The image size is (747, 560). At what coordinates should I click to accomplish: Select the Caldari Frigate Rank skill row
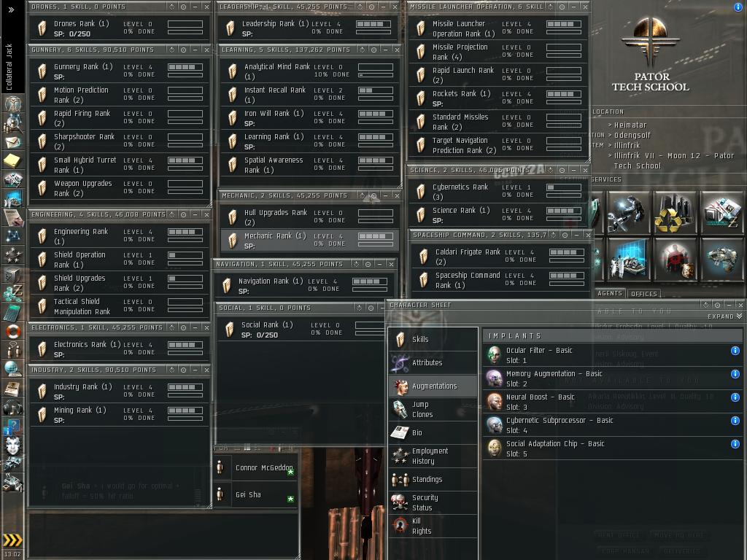pos(500,257)
